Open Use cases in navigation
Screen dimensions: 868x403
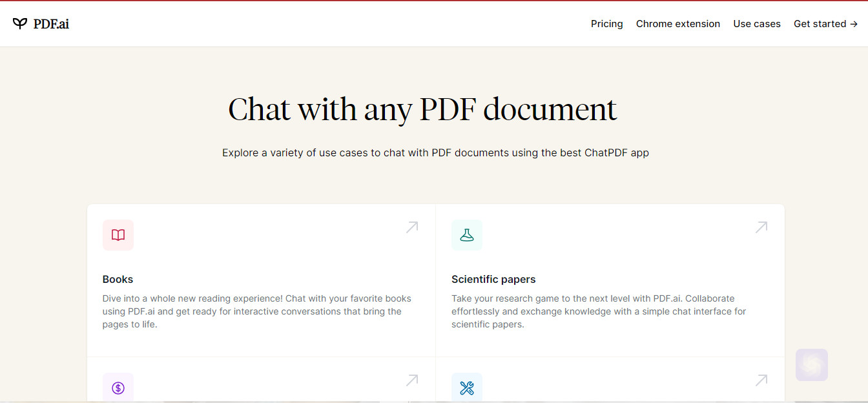click(757, 24)
